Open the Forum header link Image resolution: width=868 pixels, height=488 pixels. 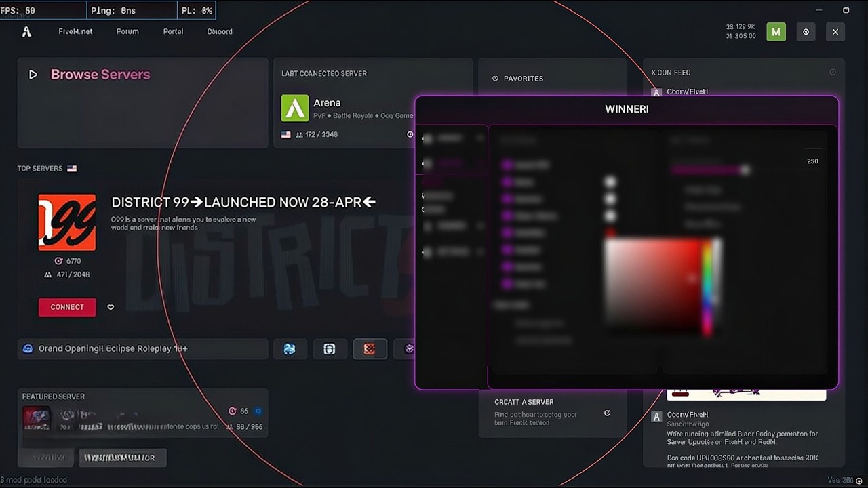click(127, 32)
